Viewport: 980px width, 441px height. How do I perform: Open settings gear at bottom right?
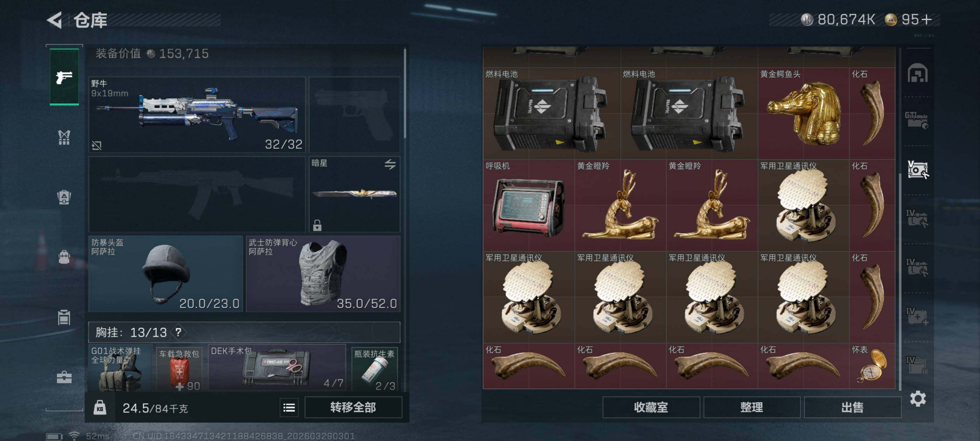coord(918,398)
